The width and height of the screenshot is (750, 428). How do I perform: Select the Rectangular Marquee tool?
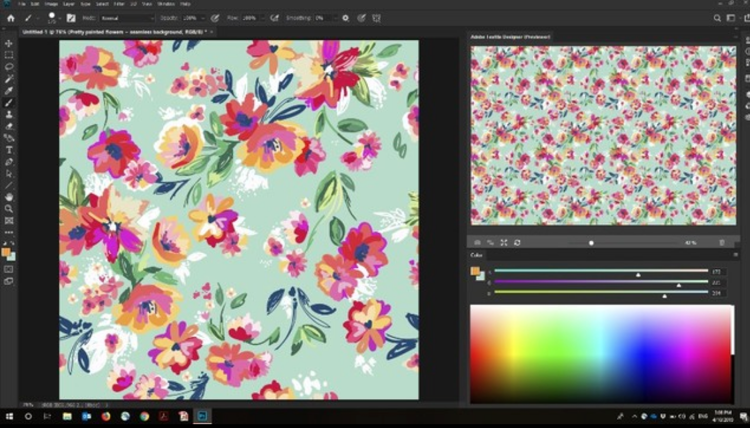coord(9,55)
